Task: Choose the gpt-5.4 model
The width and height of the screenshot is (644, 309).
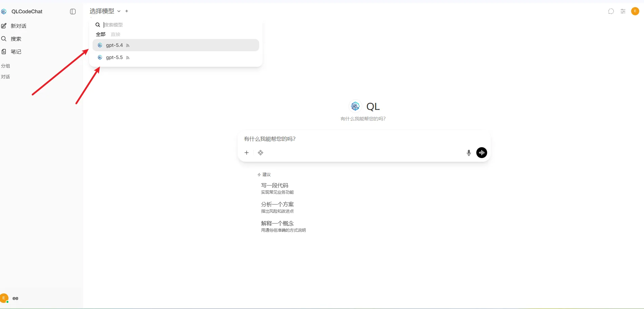Action: [x=176, y=45]
